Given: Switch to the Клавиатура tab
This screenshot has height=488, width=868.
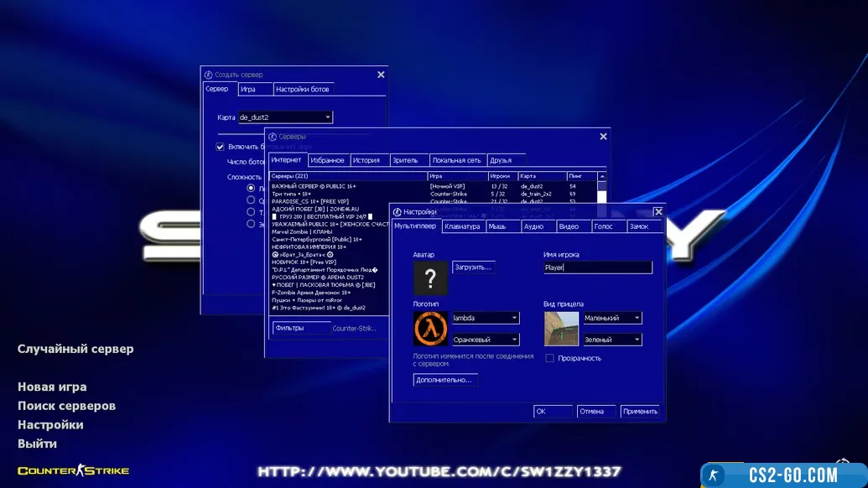Looking at the screenshot, I should [463, 226].
